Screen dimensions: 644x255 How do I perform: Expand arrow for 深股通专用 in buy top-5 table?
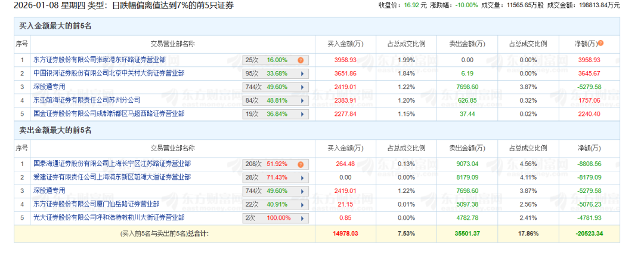(302, 87)
